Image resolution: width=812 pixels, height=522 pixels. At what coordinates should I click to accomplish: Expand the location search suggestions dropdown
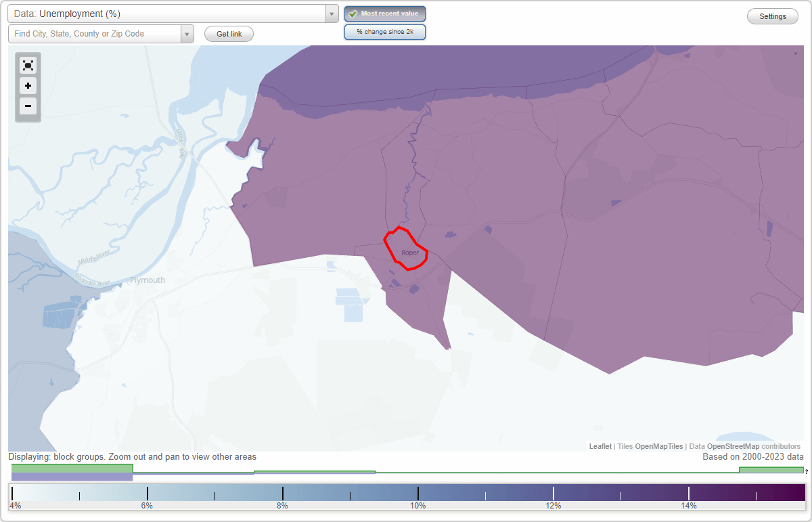pyautogui.click(x=187, y=33)
